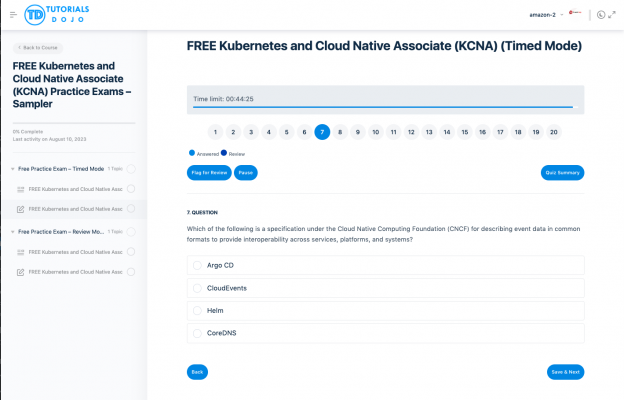624x400 pixels.
Task: Open the first lesson under Timed Mode section
Action: click(75, 189)
